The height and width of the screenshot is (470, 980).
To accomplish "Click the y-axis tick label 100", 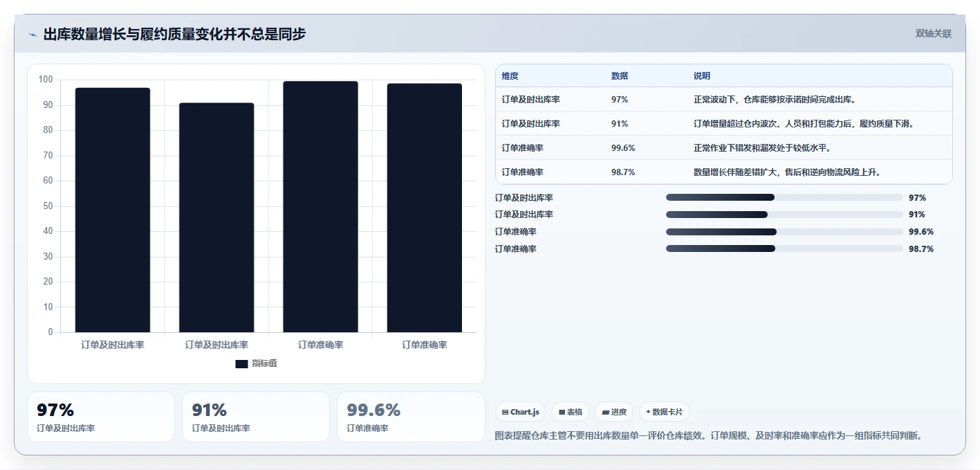I will click(x=46, y=80).
